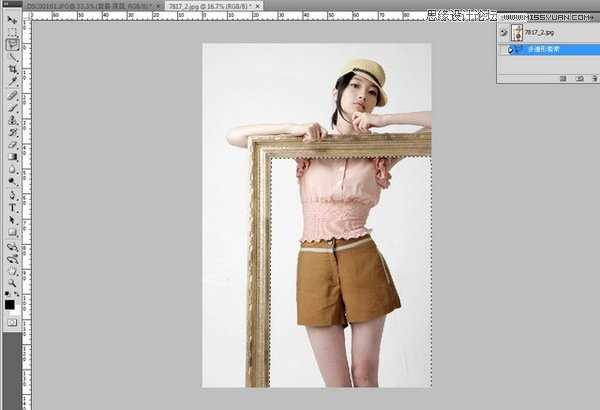The width and height of the screenshot is (600, 410).
Task: Select the Rectangle shape tool
Action: [x=12, y=232]
